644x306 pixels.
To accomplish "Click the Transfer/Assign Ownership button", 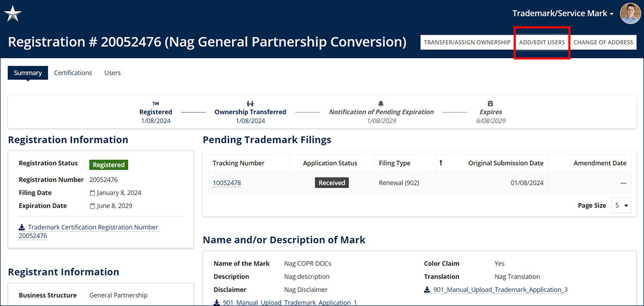I will pyautogui.click(x=467, y=42).
